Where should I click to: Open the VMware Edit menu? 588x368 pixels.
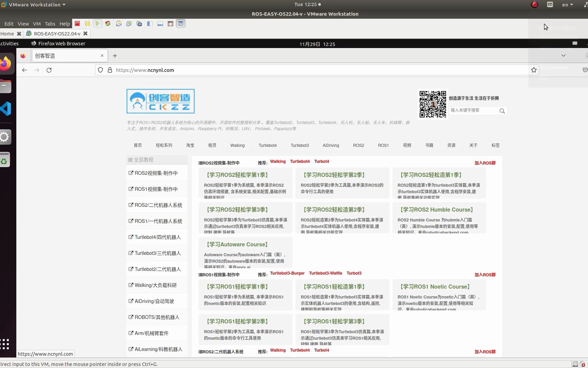pyautogui.click(x=9, y=24)
